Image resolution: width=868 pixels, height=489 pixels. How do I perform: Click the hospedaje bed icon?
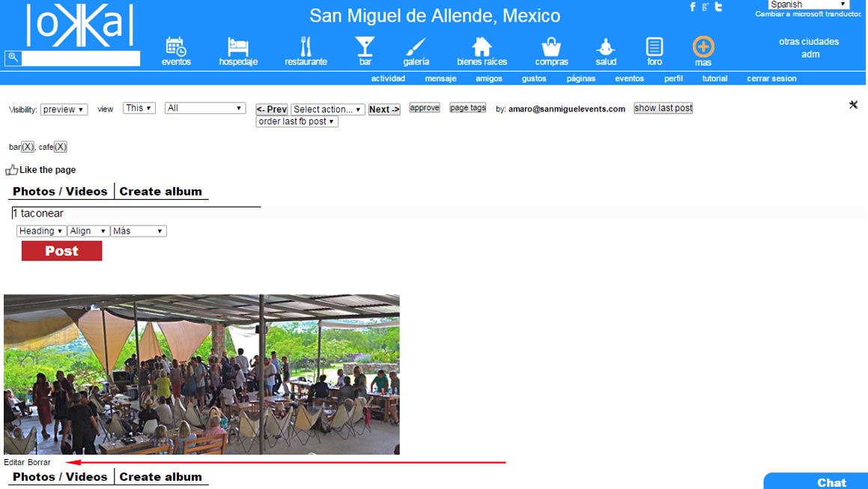coord(238,46)
